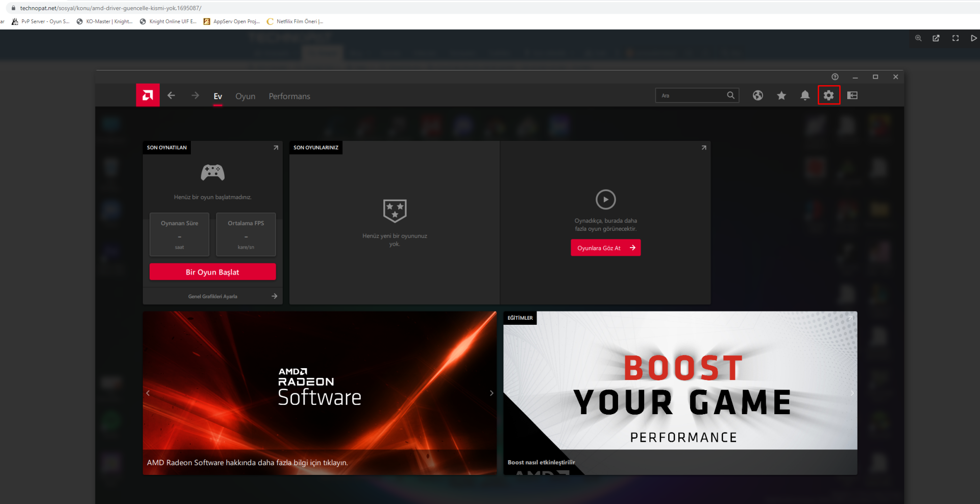Click the 'Henüz yeni bir oyununuz yok.' text
The width and height of the screenshot is (980, 504).
point(395,240)
